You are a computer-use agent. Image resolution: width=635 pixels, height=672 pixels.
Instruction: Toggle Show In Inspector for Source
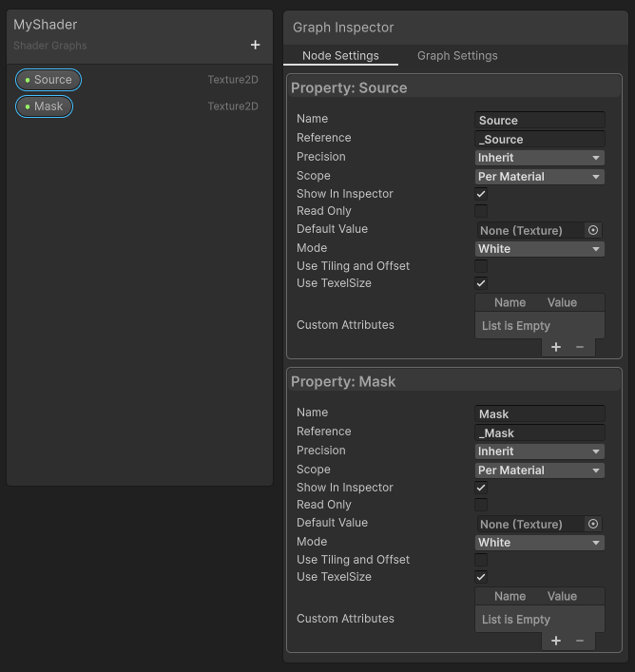[x=481, y=194]
